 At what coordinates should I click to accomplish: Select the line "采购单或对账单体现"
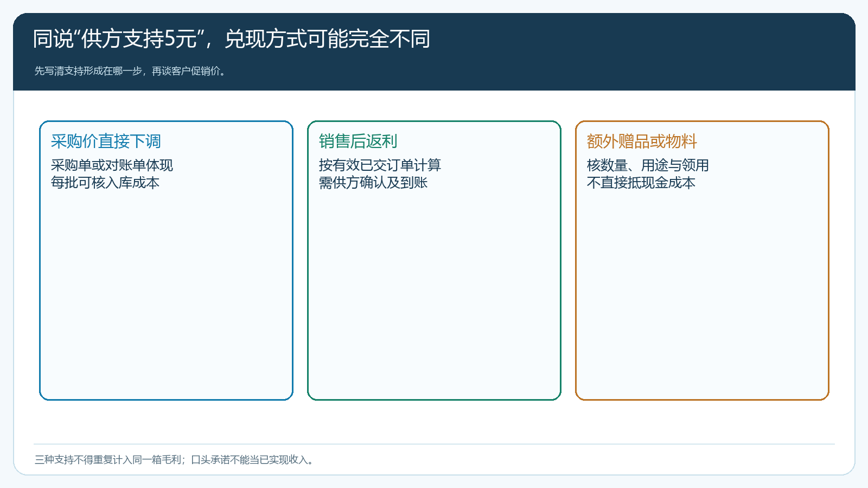[112, 165]
